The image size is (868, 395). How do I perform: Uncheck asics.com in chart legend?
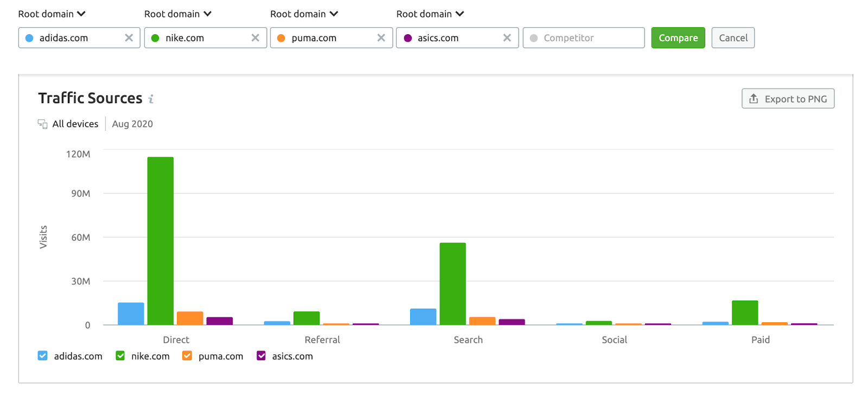261,356
